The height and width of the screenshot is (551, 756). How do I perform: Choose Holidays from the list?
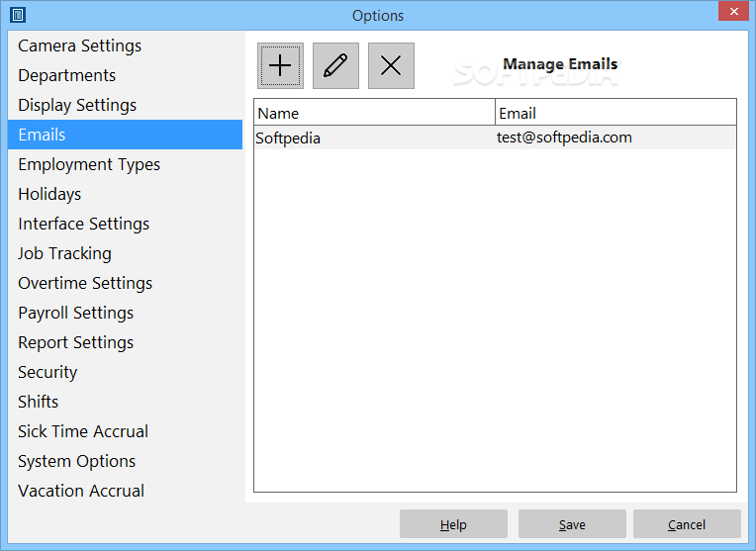[125, 194]
